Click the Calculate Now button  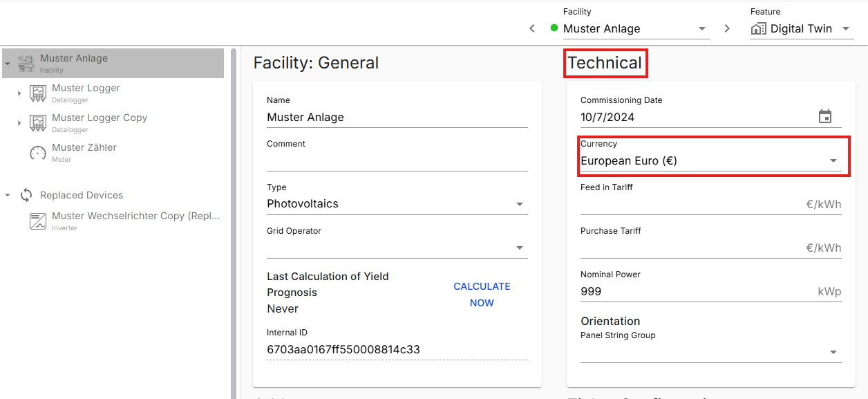[482, 295]
